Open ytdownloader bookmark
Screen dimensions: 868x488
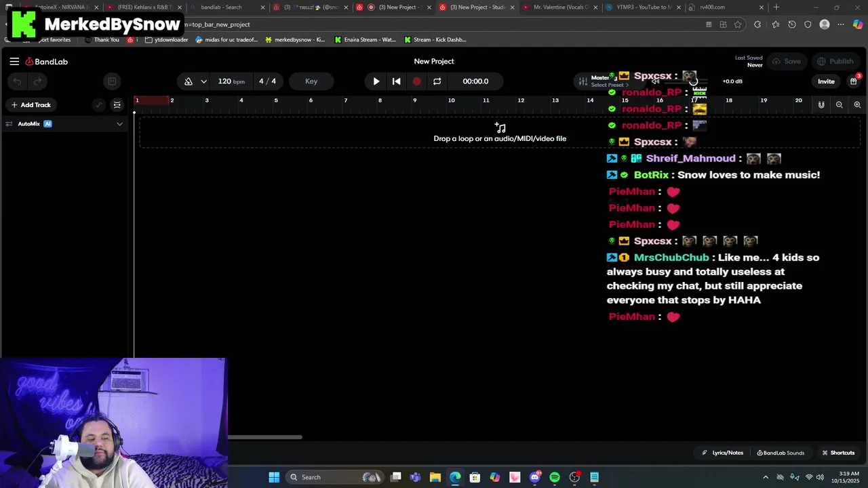(x=167, y=40)
